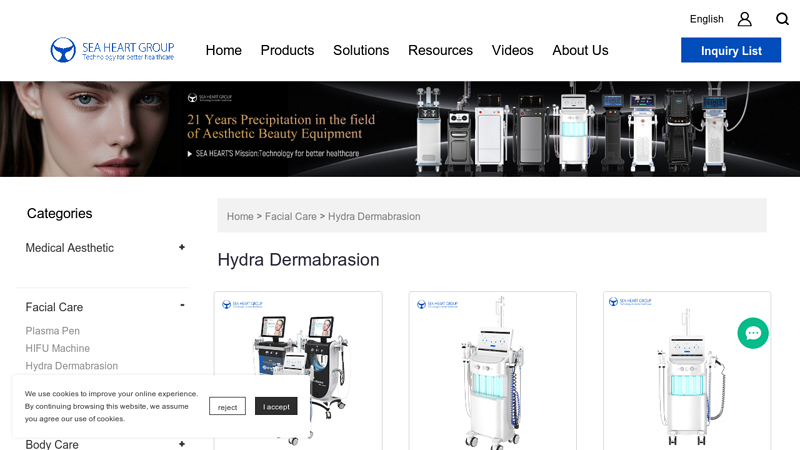Open the green live chat bubble

[753, 333]
